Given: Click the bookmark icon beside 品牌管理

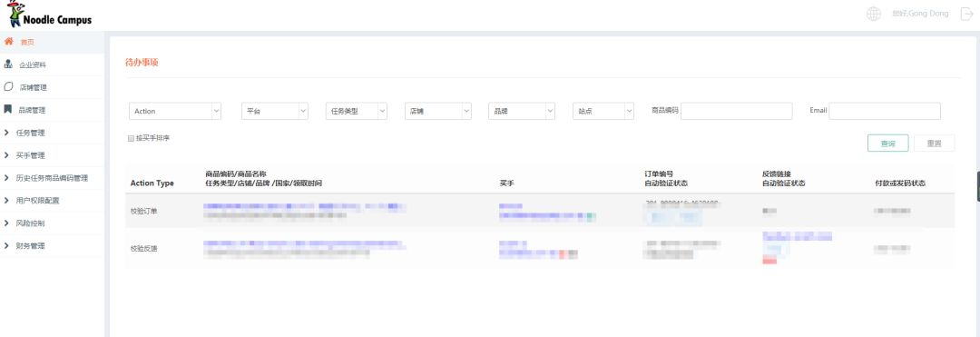Looking at the screenshot, I should coord(8,109).
